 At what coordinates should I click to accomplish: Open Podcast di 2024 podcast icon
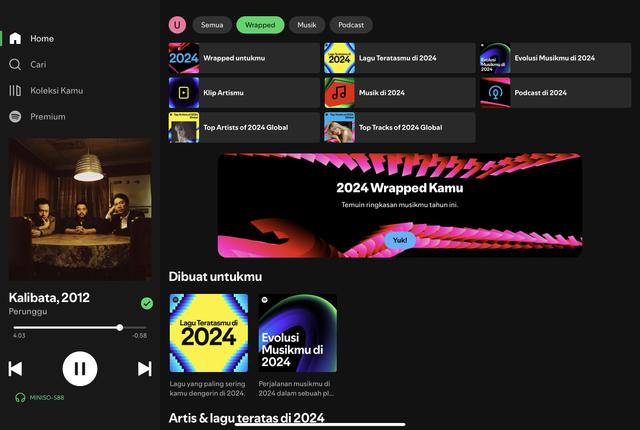pyautogui.click(x=495, y=93)
